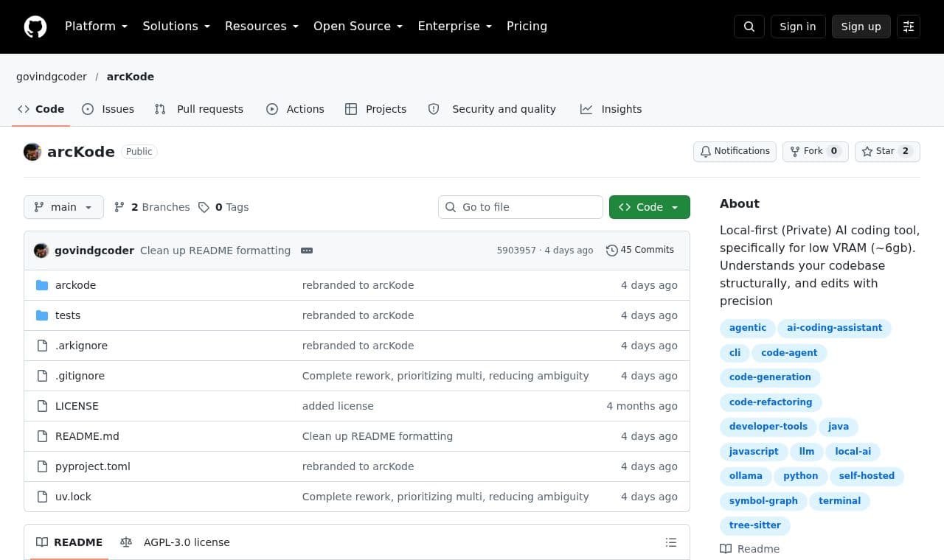Click Notifications bell button

point(735,151)
